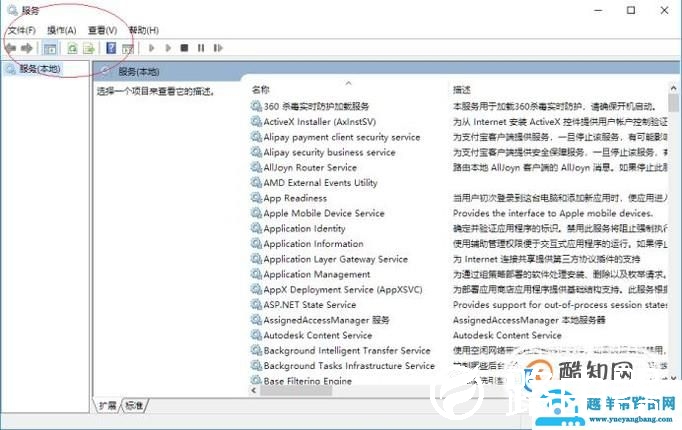This screenshot has width=682, height=430.
Task: Click the Restart Service icon
Action: coord(218,48)
